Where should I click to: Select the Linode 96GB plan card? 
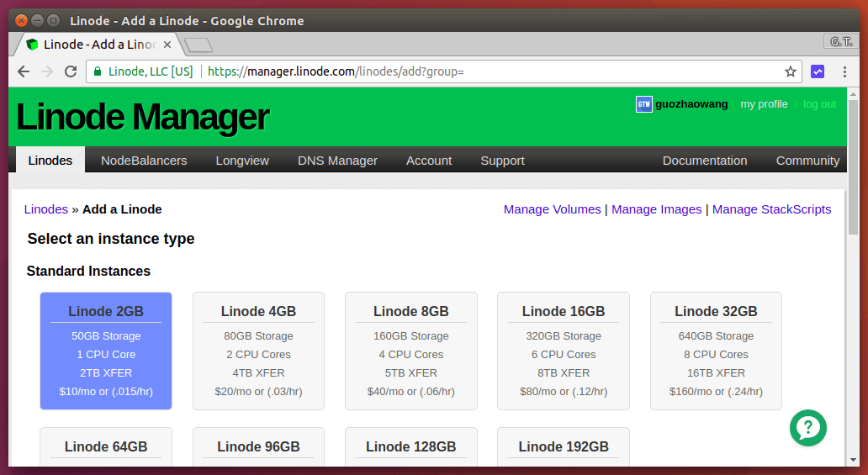tap(258, 446)
